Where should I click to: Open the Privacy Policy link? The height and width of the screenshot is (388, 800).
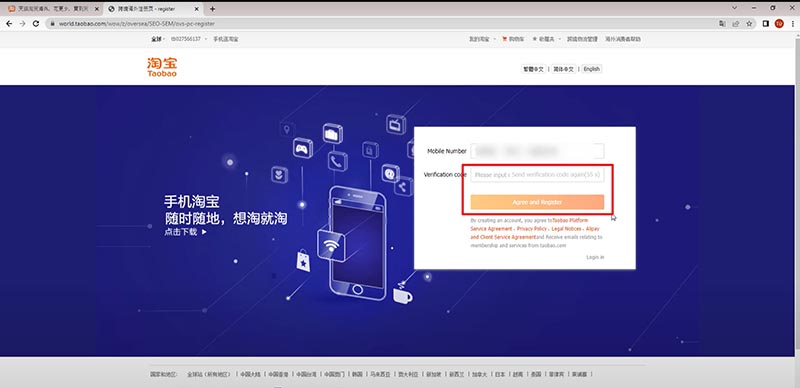pos(531,229)
